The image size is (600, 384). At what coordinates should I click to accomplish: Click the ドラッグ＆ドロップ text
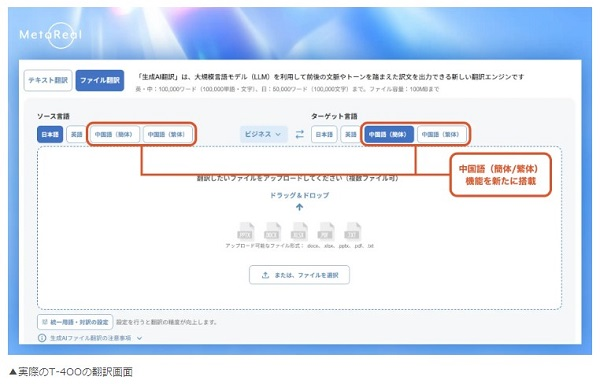click(x=299, y=195)
